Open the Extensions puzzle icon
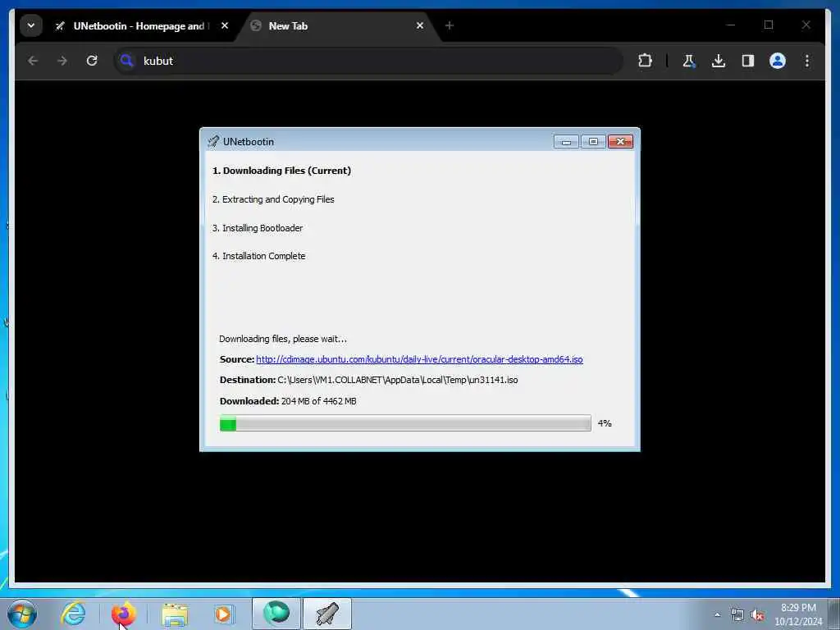This screenshot has width=840, height=630. click(645, 61)
